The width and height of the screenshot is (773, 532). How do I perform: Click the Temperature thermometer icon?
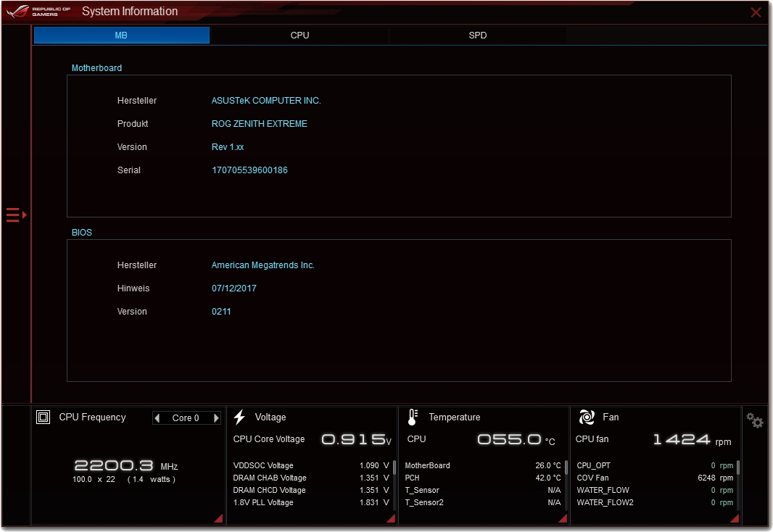(413, 417)
